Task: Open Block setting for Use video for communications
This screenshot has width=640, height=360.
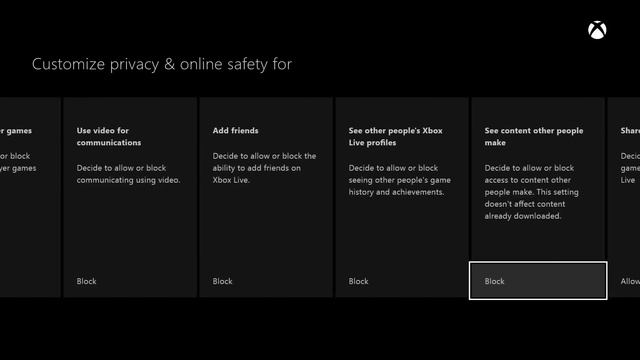Action: [x=130, y=281]
